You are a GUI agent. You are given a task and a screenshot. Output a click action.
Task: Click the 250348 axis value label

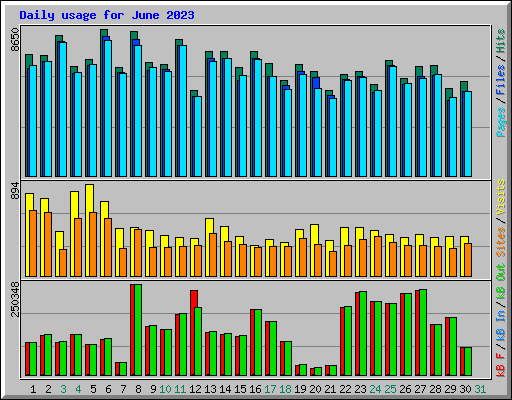15,299
